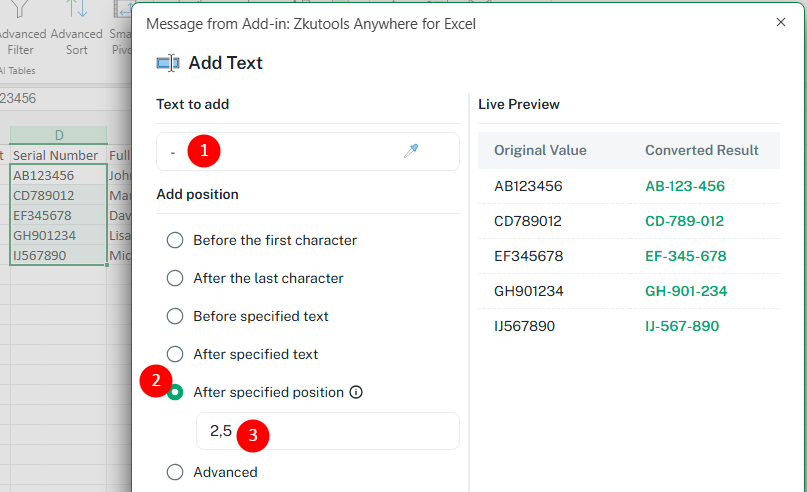The image size is (807, 492).
Task: Select cell AB123456 in the spreadsheet
Action: pyautogui.click(x=59, y=175)
